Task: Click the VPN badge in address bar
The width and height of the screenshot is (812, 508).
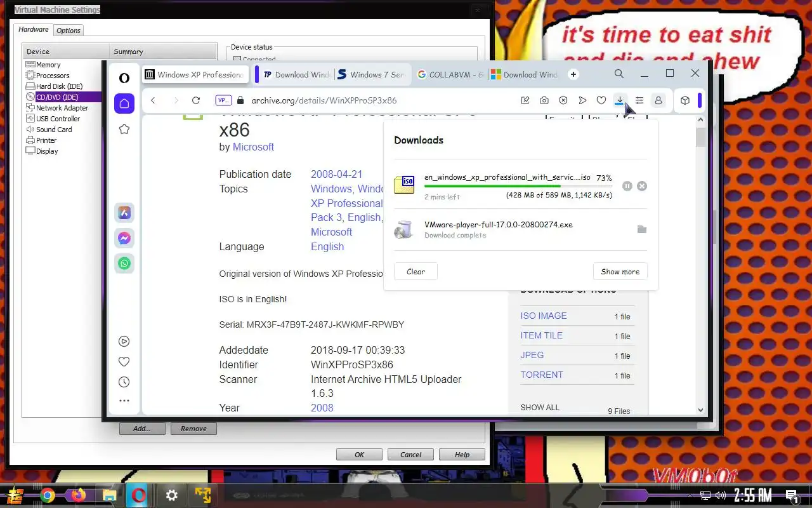Action: [x=223, y=100]
